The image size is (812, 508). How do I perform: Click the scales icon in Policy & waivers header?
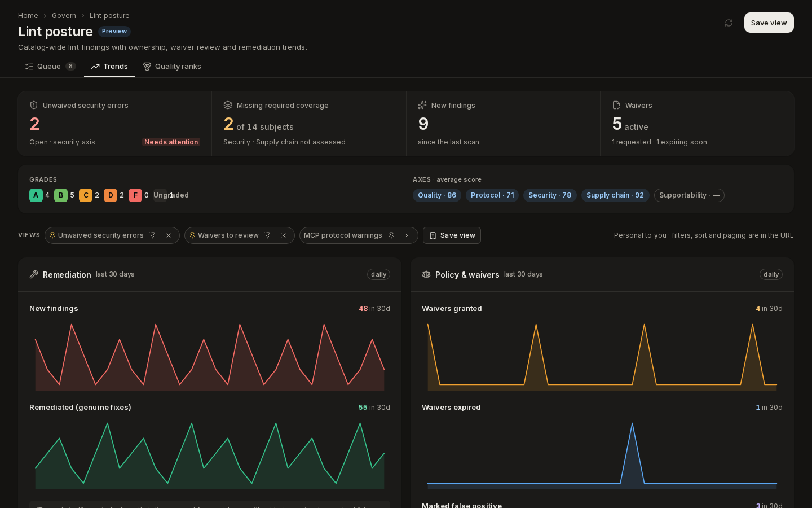pyautogui.click(x=426, y=274)
